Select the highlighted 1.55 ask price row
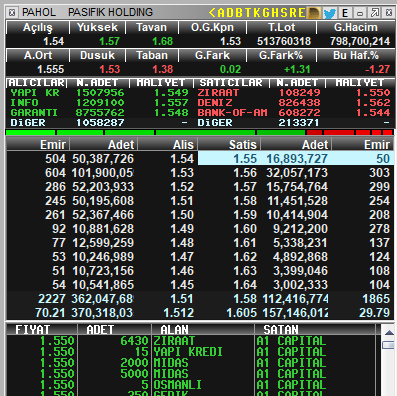Image resolution: width=397 pixels, height=396 pixels. point(296,159)
